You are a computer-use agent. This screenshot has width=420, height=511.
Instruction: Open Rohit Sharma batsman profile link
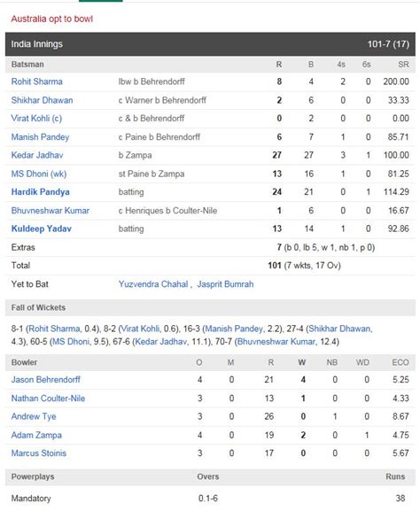pos(37,81)
